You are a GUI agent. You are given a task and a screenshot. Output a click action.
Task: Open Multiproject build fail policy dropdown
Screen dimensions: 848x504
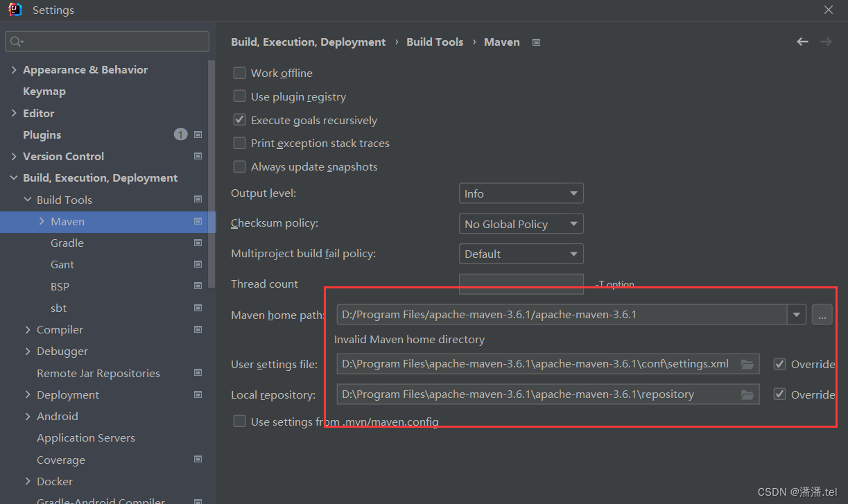click(521, 254)
